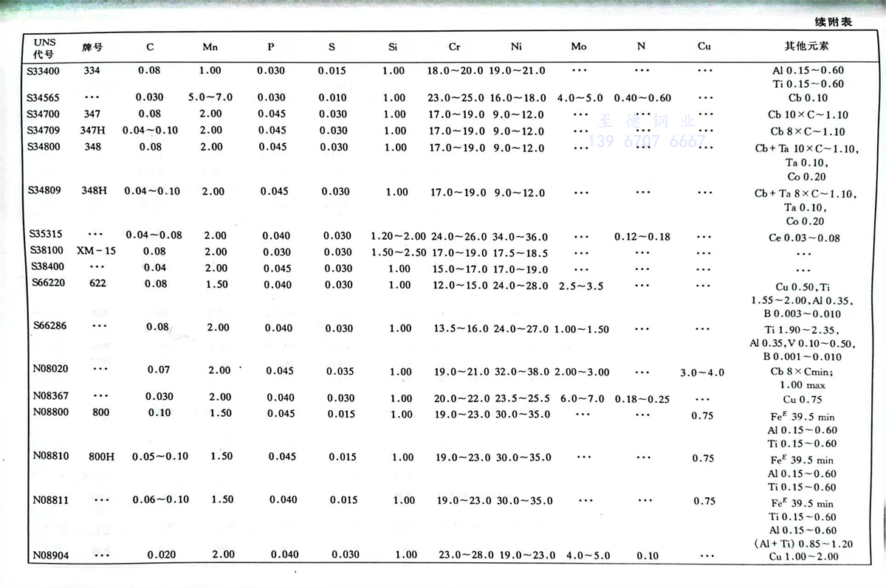This screenshot has width=886, height=588.
Task: Click the N value 0.40~0.60
Action: (642, 98)
